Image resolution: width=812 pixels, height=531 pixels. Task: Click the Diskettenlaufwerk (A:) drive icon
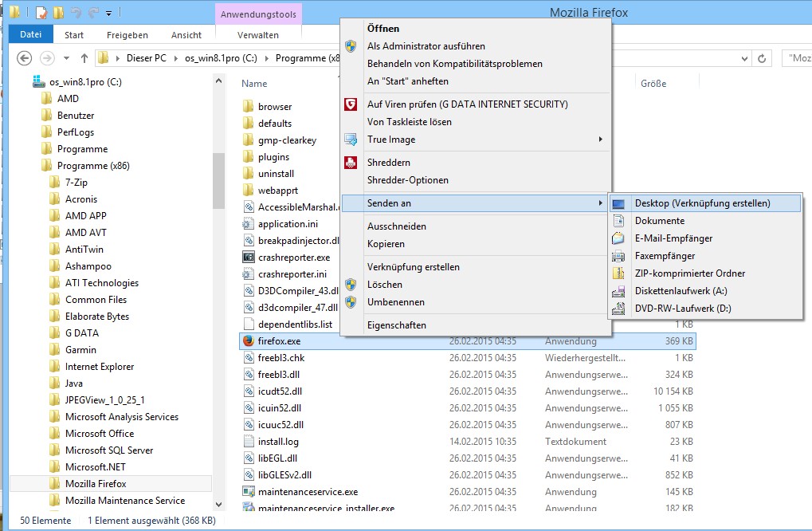pyautogui.click(x=618, y=292)
